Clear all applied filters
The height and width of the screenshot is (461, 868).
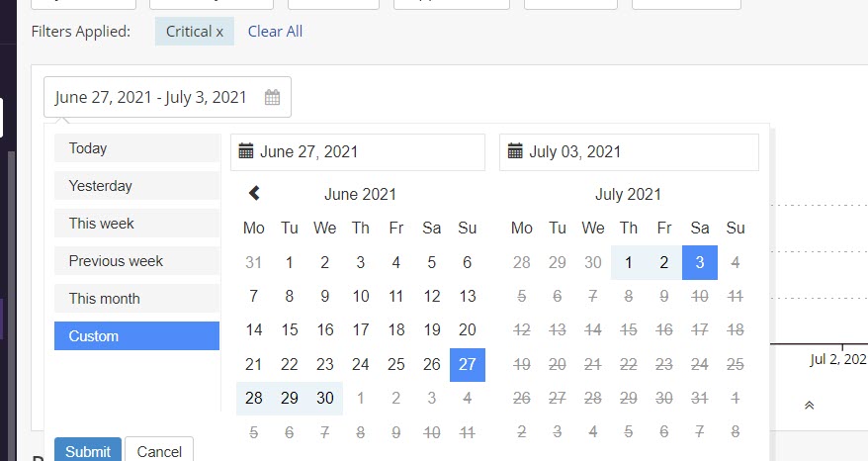click(x=275, y=32)
